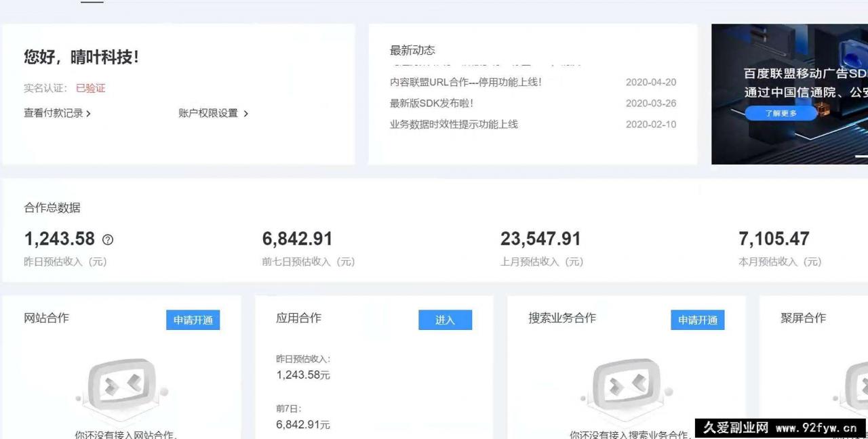Open news item 业务数据时效性提示功能上线
This screenshot has width=868, height=439.
pos(454,124)
